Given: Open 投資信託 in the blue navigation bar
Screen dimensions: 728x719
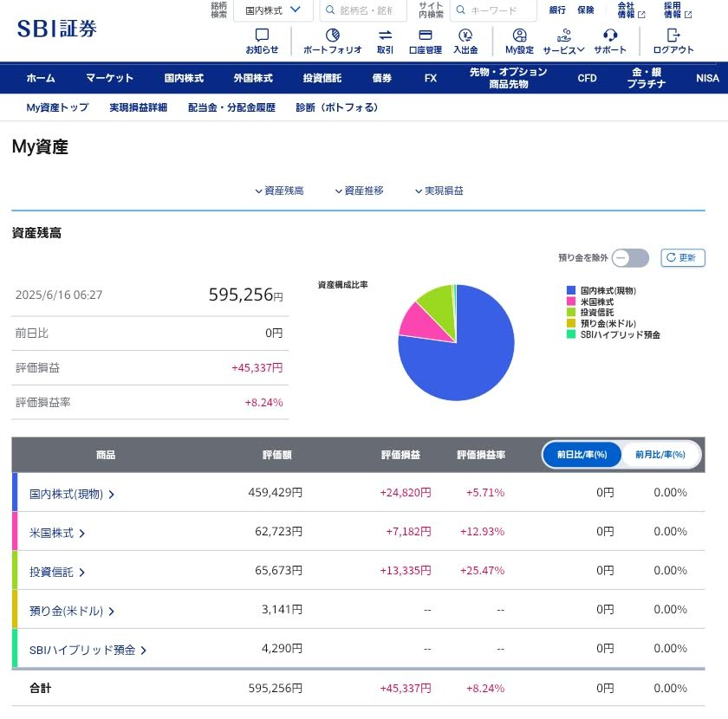Looking at the screenshot, I should point(322,78).
